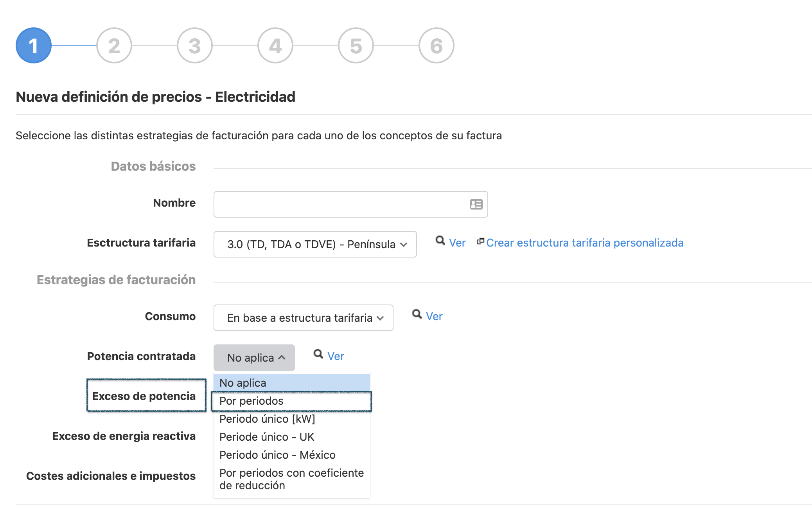The width and height of the screenshot is (812, 508).
Task: Click Ver link next to Potencia contratada
Action: 336,357
